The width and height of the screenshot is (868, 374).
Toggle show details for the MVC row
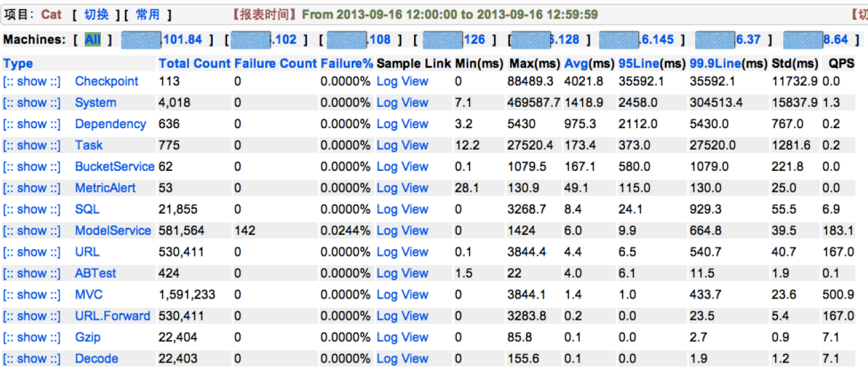[32, 295]
